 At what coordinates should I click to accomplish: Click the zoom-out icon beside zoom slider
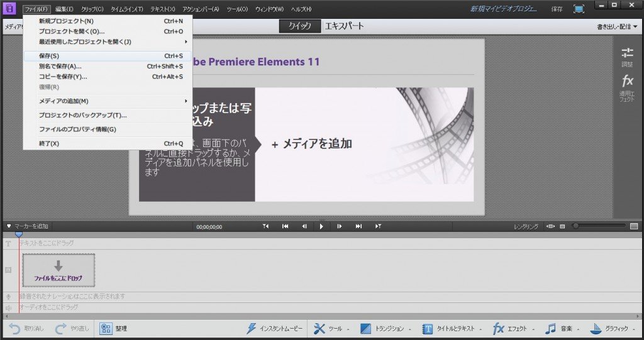(x=563, y=226)
